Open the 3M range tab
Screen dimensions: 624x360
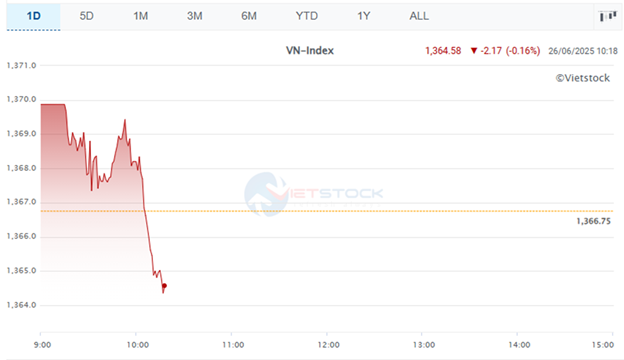click(x=195, y=16)
